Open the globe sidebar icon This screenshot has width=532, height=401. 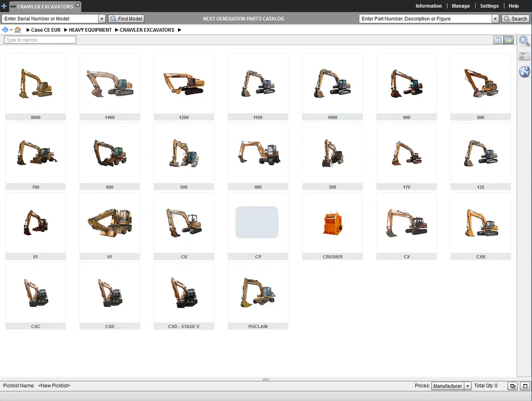click(x=524, y=72)
